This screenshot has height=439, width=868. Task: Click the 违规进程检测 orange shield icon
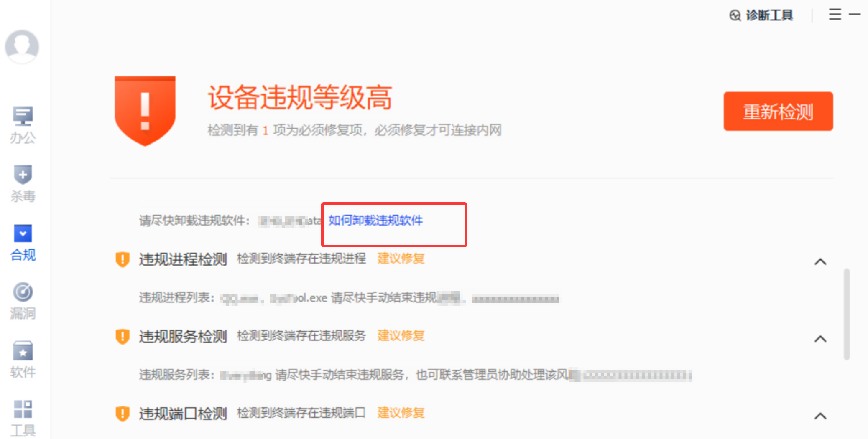123,259
